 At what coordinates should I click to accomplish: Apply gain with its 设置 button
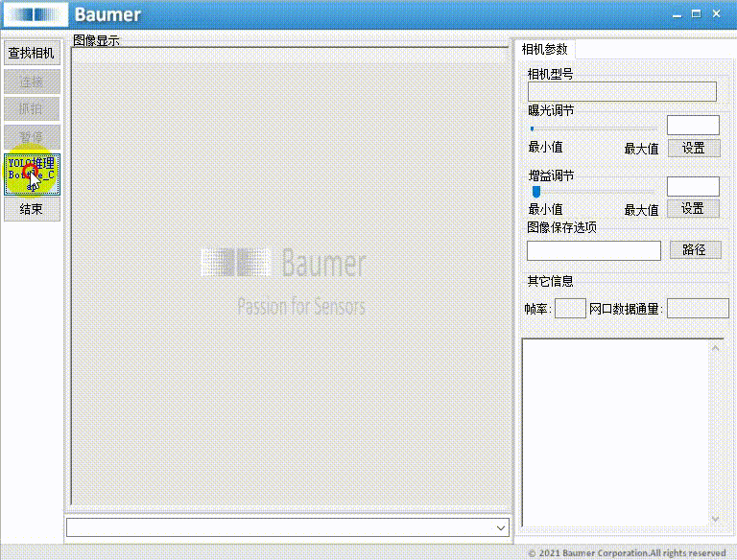(x=693, y=209)
